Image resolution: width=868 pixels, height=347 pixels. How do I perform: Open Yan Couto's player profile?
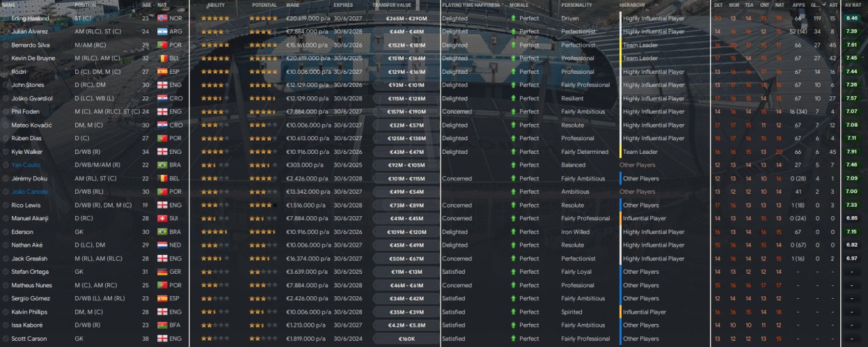tap(26, 165)
